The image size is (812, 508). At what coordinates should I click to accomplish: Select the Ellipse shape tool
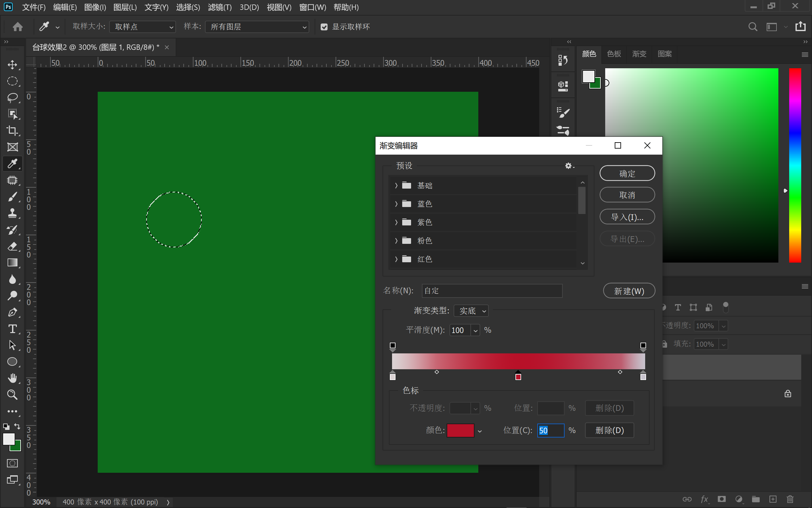12,362
